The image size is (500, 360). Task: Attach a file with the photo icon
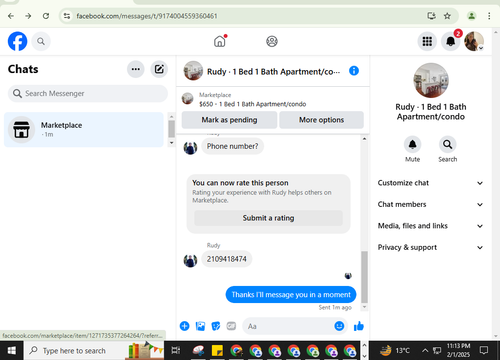click(x=200, y=326)
